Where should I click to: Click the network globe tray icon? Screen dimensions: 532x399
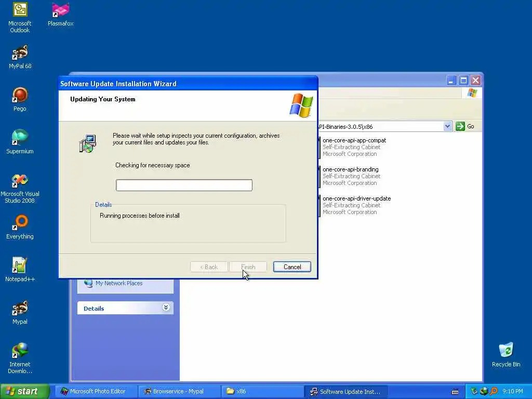point(484,391)
